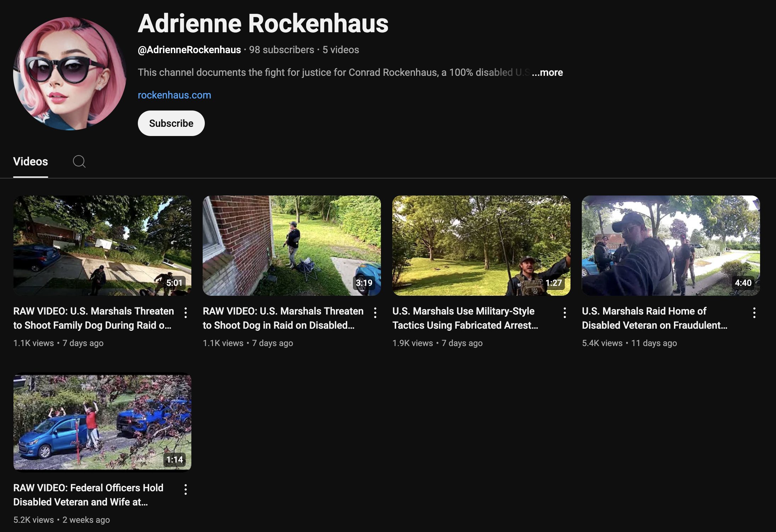Open title 'Threaten to Shoot Family Dog During Raid'
This screenshot has height=532, width=776.
tap(94, 318)
